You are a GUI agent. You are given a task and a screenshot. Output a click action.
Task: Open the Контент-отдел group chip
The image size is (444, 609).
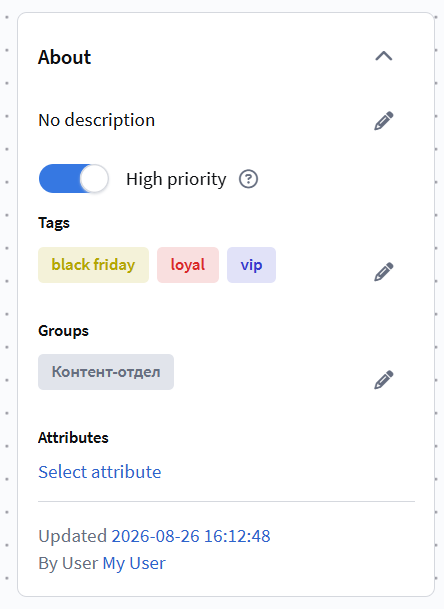[x=106, y=372]
